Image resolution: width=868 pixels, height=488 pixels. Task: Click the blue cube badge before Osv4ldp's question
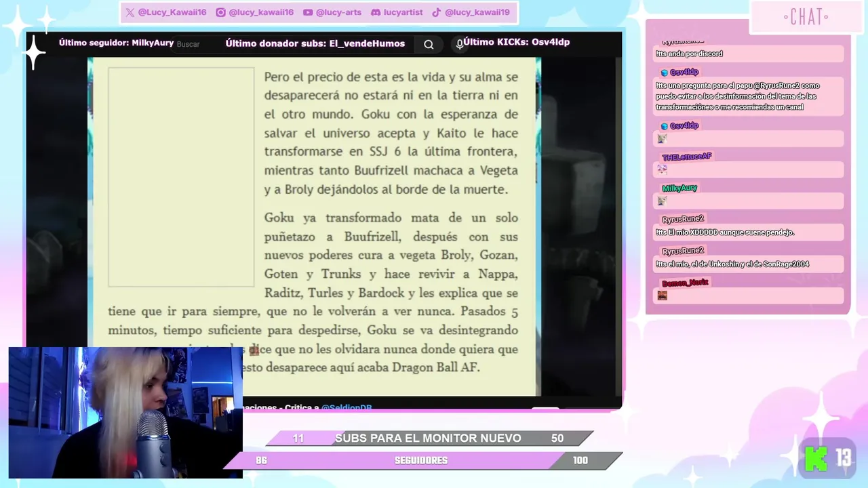pos(665,73)
